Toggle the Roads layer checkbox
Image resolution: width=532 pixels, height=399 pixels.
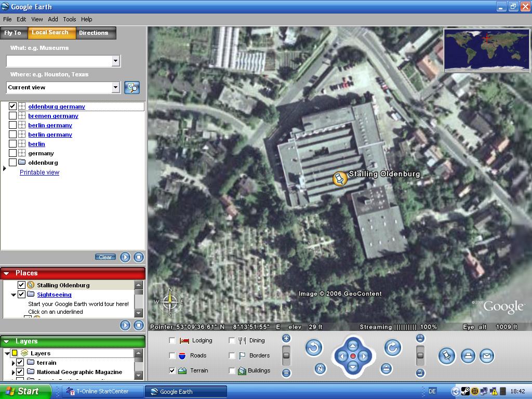(172, 355)
